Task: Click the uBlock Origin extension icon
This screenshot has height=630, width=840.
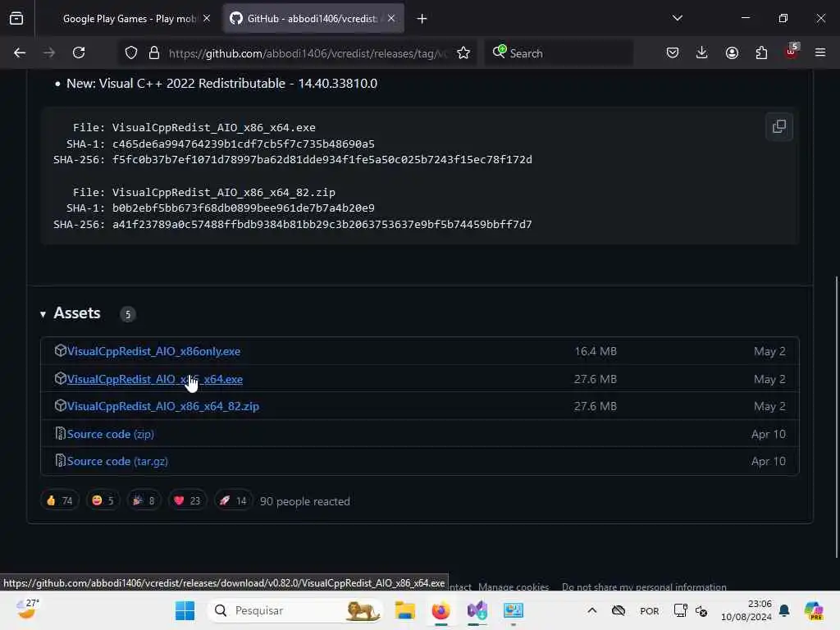Action: pos(792,52)
